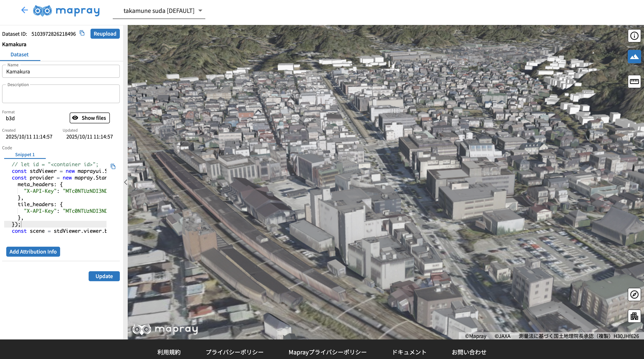Click Add Attribution Info
The image size is (644, 359).
[x=33, y=252]
